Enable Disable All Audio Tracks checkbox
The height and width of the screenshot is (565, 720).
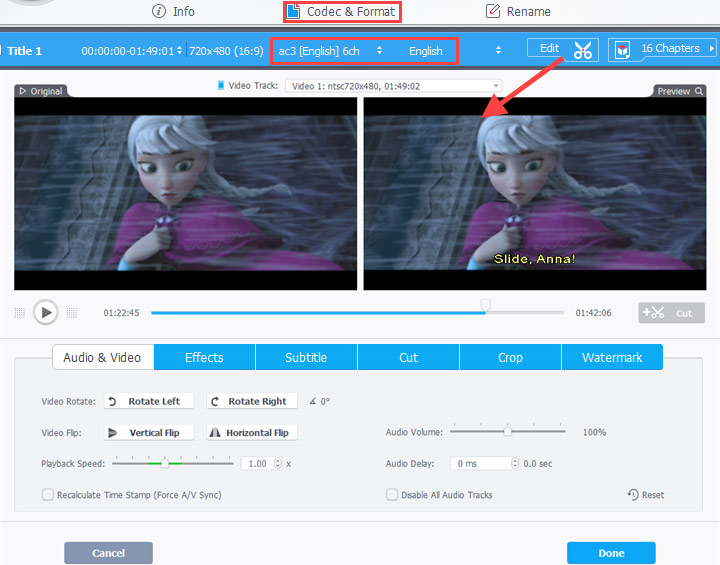click(x=392, y=495)
